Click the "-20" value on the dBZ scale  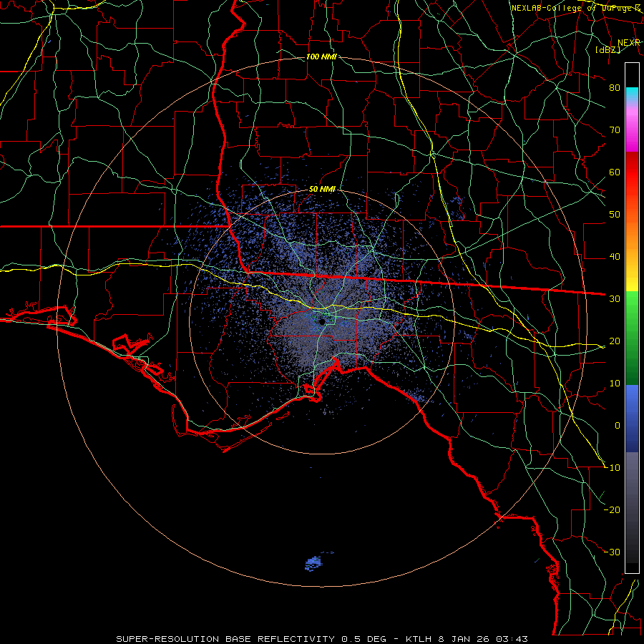click(x=613, y=509)
